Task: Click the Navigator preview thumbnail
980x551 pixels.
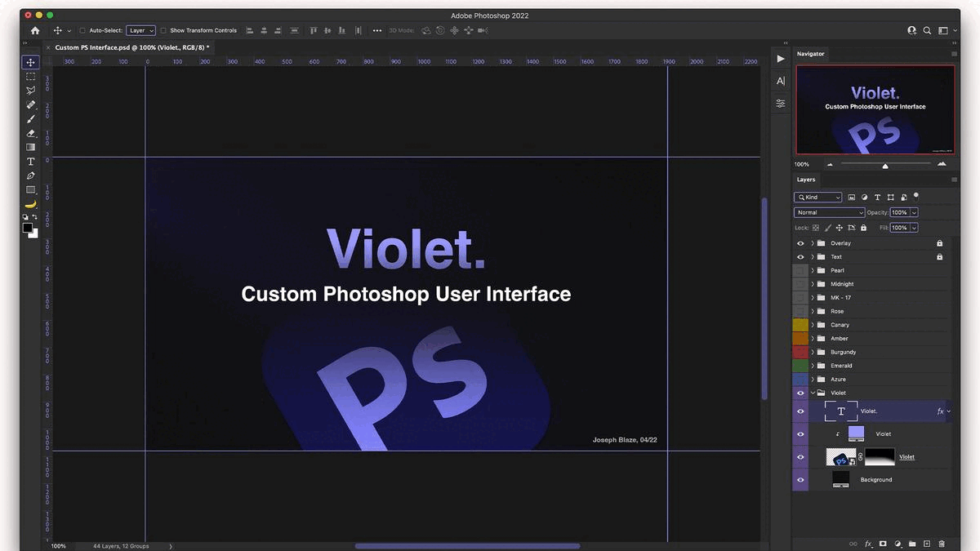Action: [x=875, y=109]
